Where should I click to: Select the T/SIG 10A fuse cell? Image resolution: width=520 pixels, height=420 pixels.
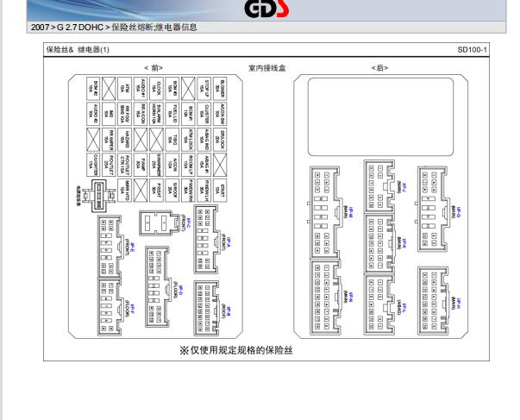[x=172, y=140]
